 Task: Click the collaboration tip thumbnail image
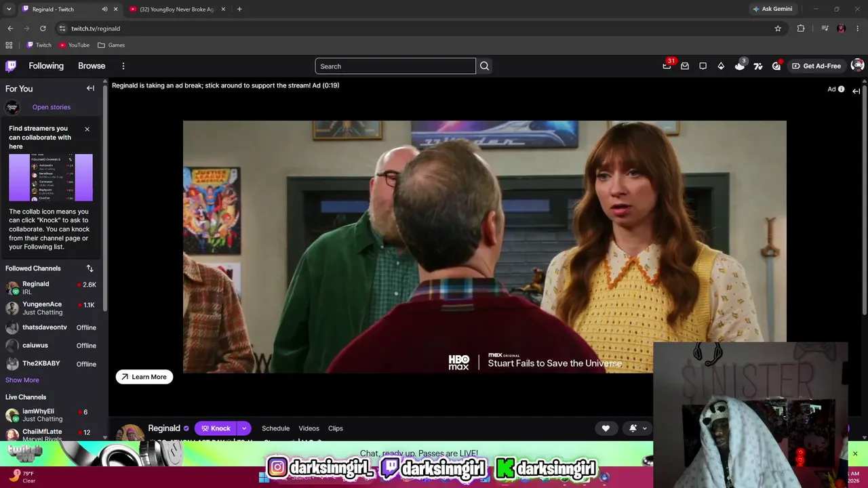tap(51, 178)
